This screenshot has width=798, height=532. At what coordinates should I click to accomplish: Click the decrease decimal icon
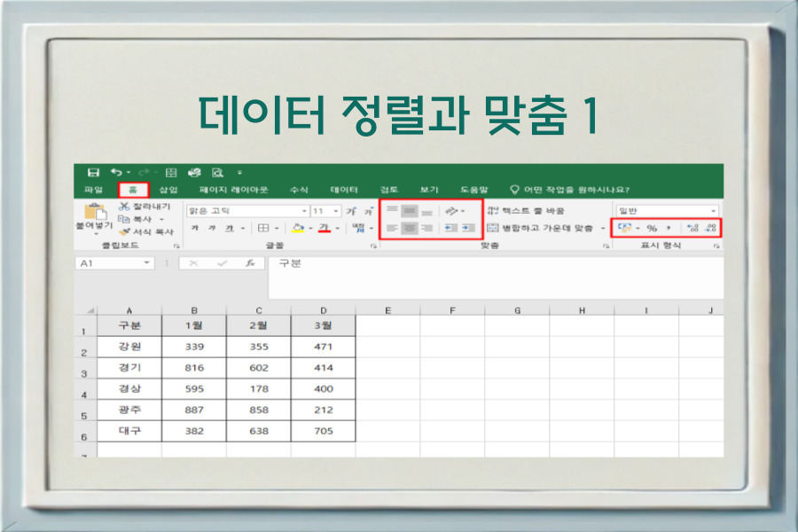pos(710,228)
